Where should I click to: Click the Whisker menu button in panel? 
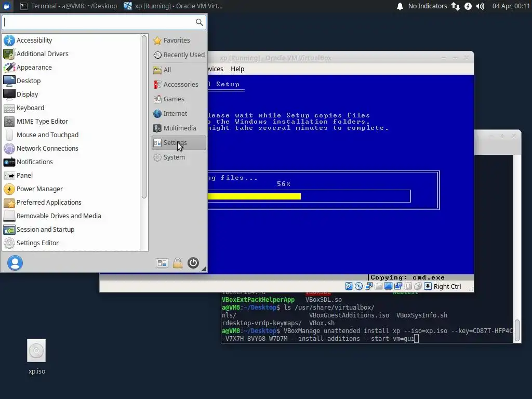tap(7, 6)
